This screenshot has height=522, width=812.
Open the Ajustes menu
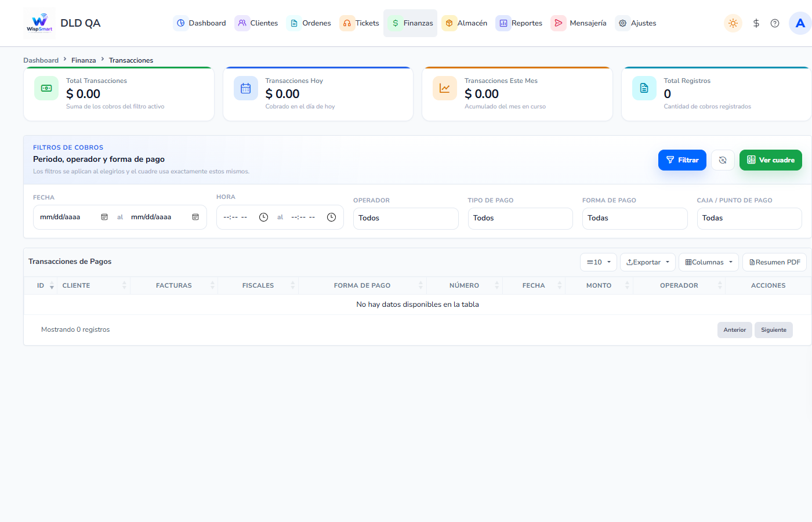636,23
